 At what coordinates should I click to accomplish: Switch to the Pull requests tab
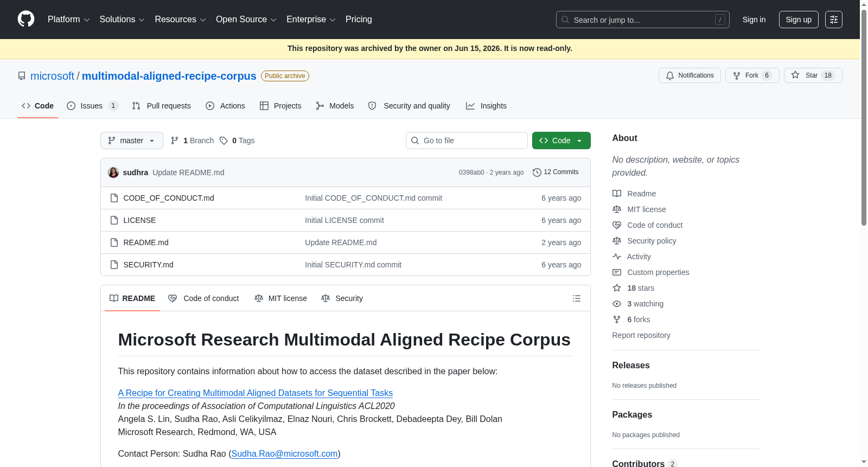coord(161,106)
